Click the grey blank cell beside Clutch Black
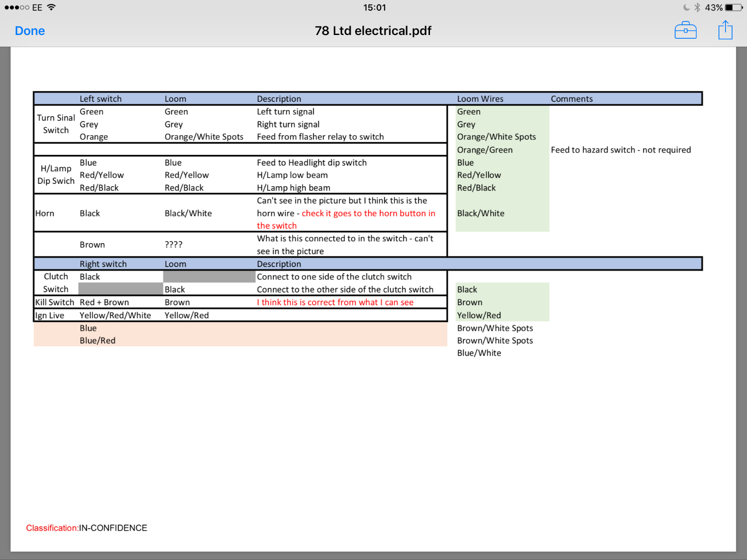The image size is (747, 560). (209, 277)
